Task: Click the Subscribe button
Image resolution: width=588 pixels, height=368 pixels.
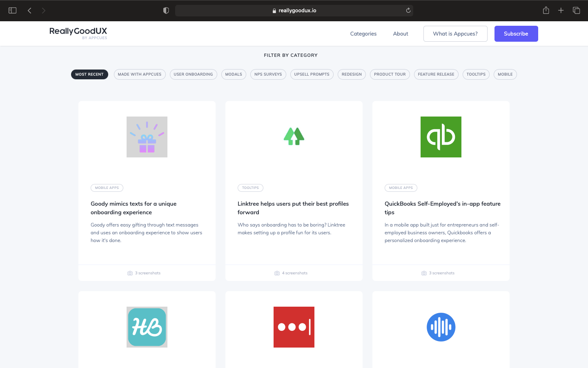Action: point(516,34)
